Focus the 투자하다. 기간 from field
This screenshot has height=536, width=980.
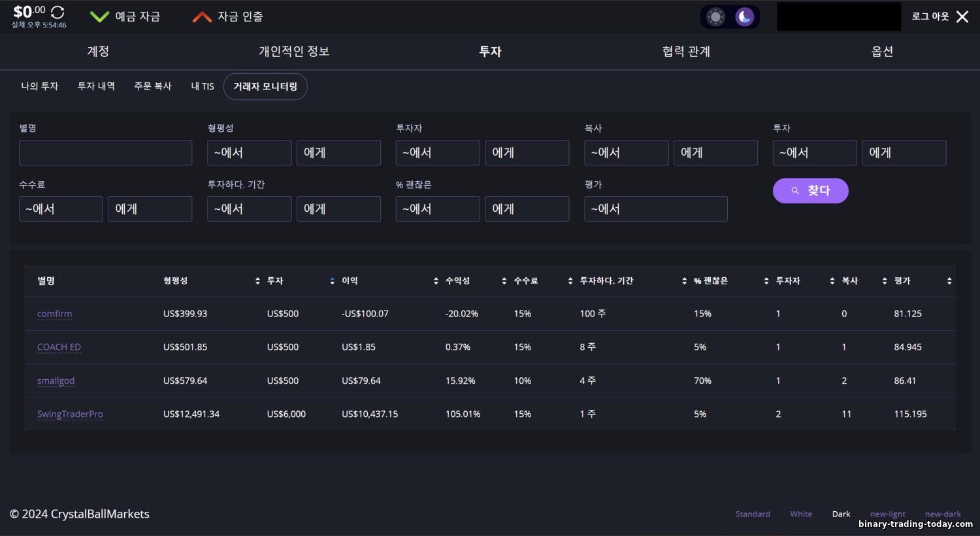pyautogui.click(x=250, y=209)
